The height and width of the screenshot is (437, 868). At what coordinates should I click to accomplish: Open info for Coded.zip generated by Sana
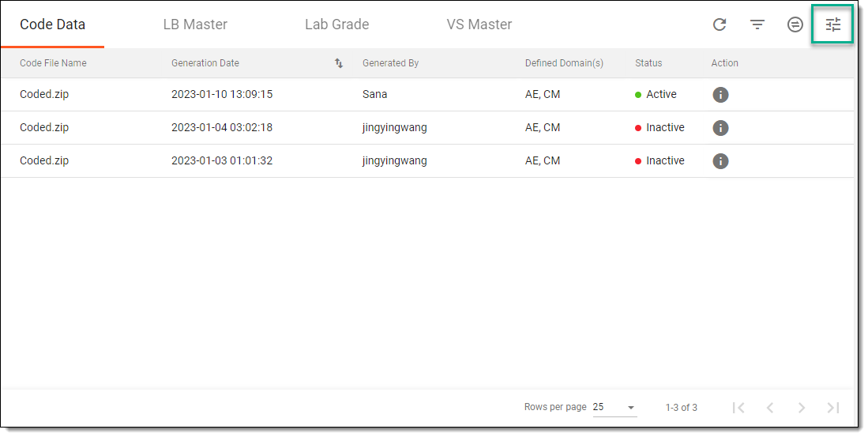pos(720,95)
